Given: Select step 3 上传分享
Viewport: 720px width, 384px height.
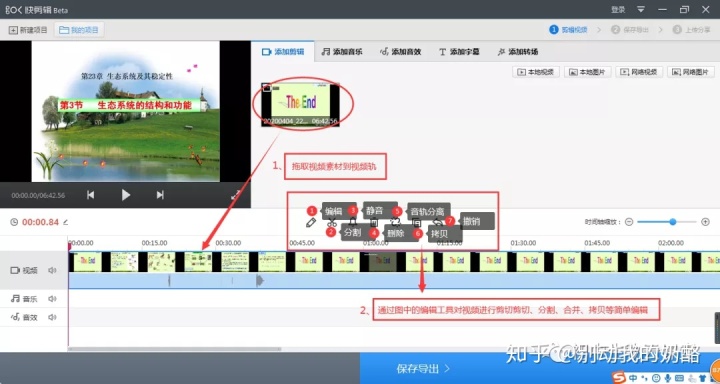Looking at the screenshot, I should pyautogui.click(x=692, y=29).
